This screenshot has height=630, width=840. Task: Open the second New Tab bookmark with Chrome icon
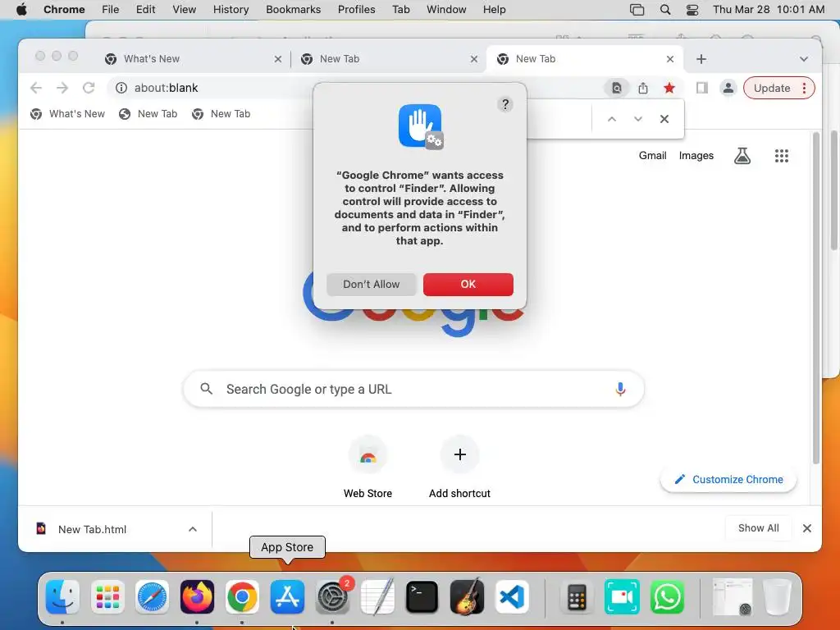click(x=221, y=113)
